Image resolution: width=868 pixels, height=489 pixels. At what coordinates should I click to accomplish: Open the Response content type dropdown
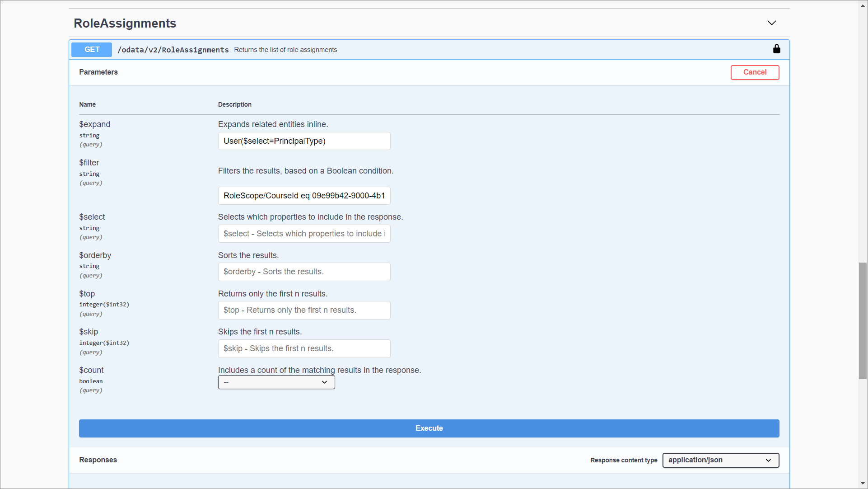720,460
